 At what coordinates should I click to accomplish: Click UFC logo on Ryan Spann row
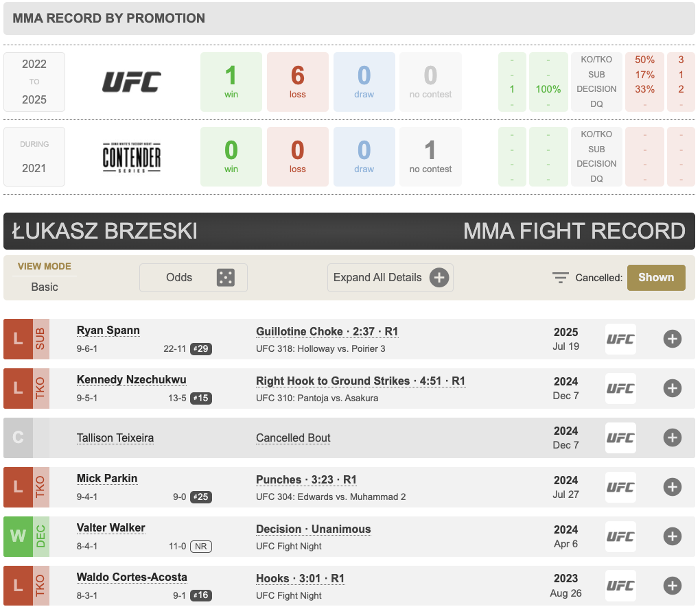coord(620,339)
